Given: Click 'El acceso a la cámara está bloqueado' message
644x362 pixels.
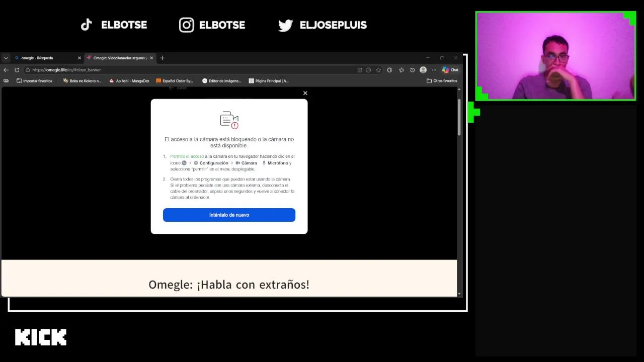Looking at the screenshot, I should (x=229, y=142).
